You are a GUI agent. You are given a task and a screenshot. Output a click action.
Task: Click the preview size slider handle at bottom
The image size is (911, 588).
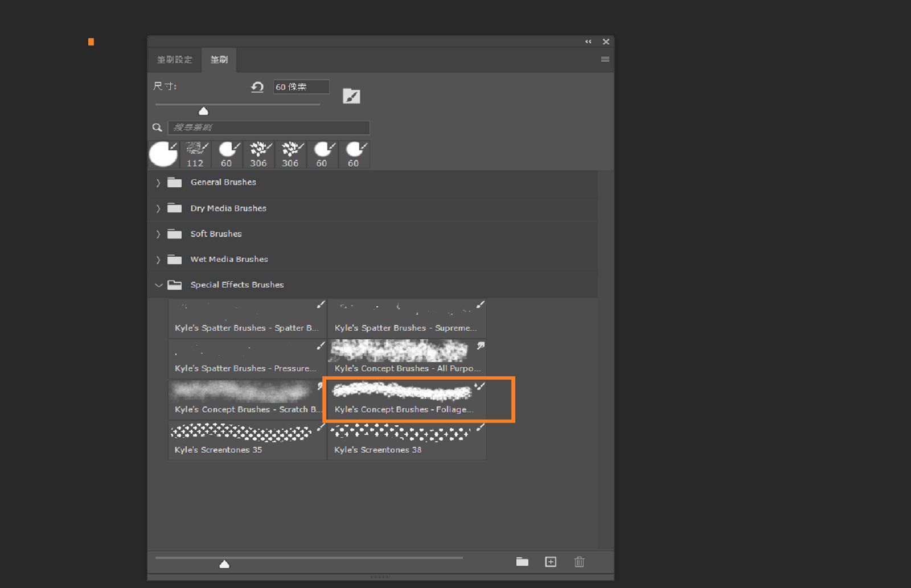pos(224,564)
